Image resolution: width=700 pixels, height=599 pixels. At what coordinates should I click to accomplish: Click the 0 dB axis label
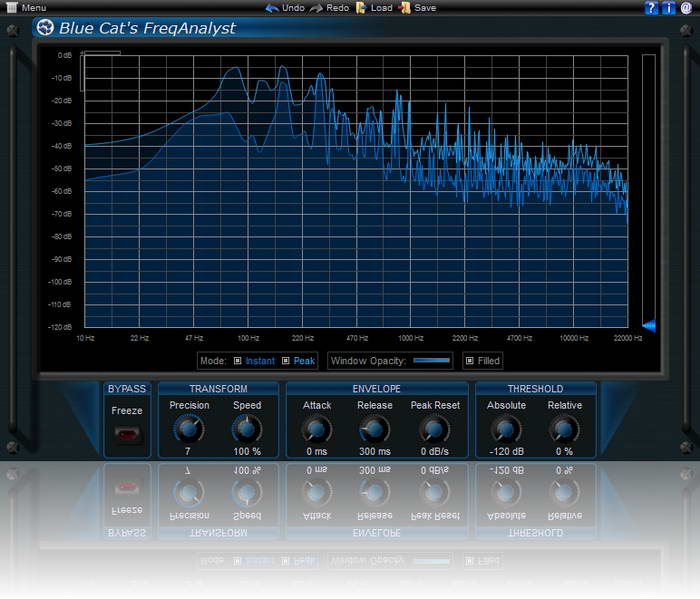[x=64, y=55]
